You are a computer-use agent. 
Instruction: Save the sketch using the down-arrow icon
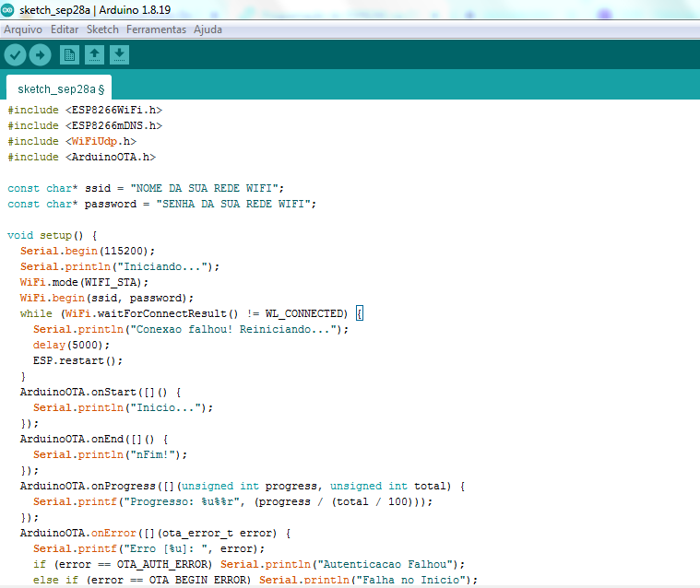[x=119, y=55]
